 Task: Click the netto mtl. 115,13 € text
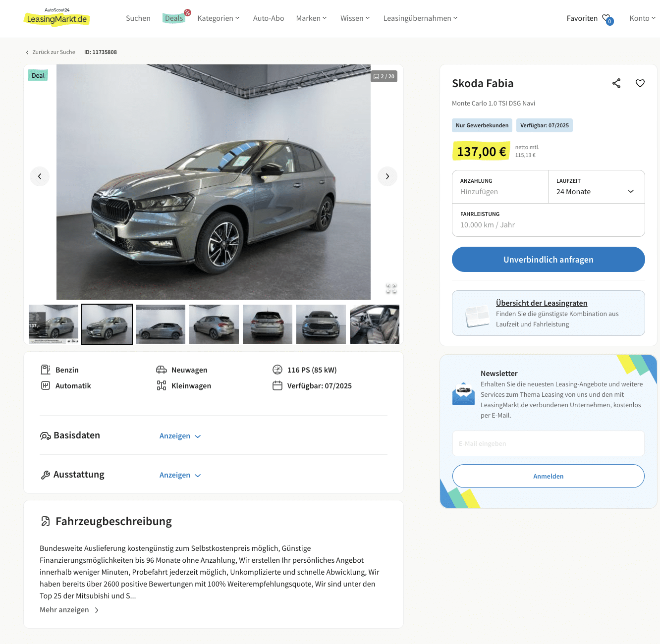527,151
